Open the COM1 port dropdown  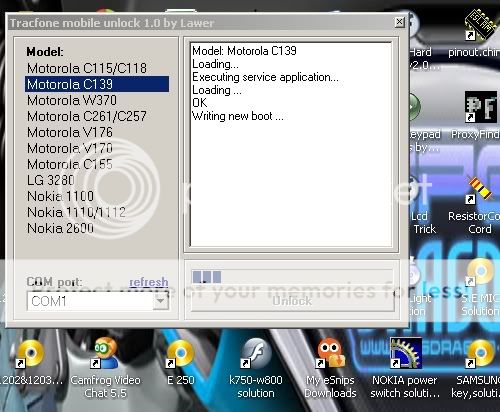pos(161,301)
